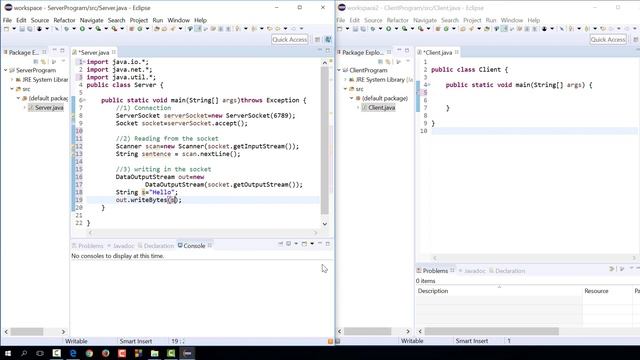Collapse default package node under ClientProgram
The height and width of the screenshot is (360, 640).
[x=351, y=98]
